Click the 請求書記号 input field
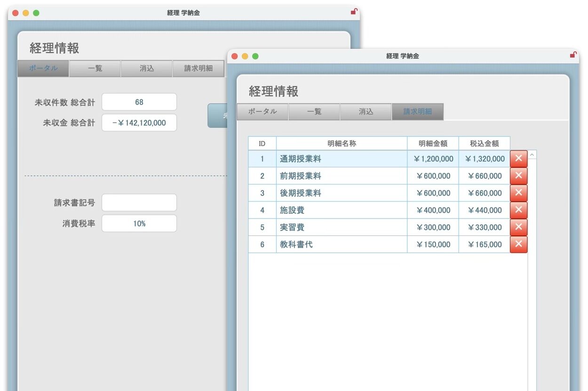The width and height of the screenshot is (588, 391). pyautogui.click(x=139, y=202)
